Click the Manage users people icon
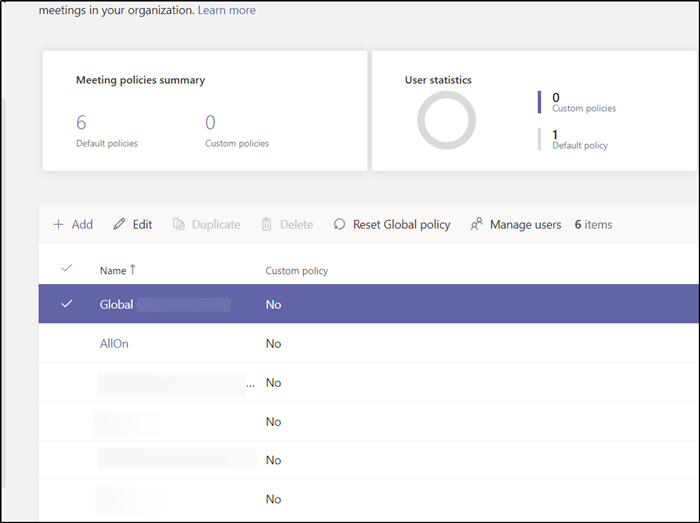Screen dimensions: 700x523 pos(477,225)
